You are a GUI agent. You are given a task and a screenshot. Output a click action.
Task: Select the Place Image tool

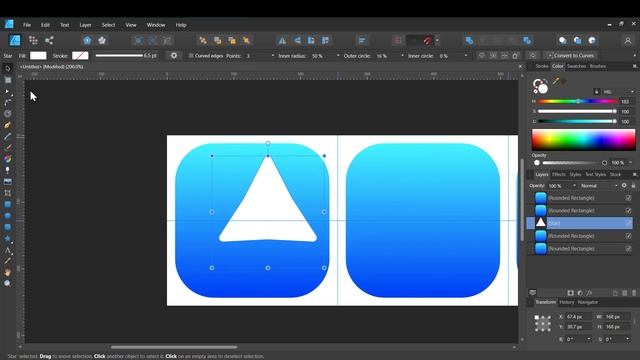point(7,182)
